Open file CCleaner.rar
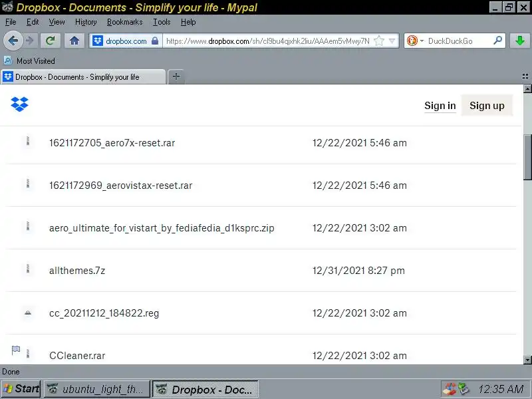This screenshot has width=532, height=399. [77, 356]
